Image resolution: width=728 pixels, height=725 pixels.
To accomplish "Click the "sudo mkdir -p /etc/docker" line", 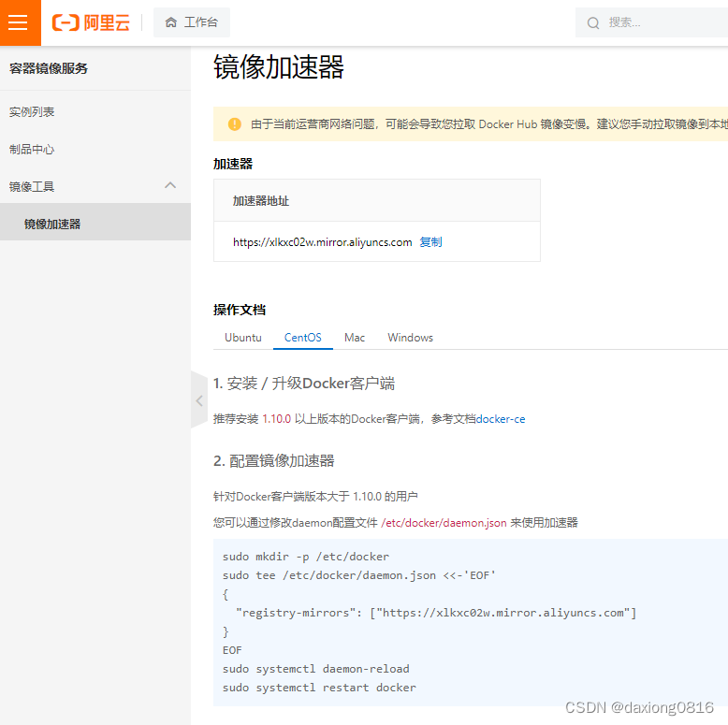I will [x=305, y=557].
